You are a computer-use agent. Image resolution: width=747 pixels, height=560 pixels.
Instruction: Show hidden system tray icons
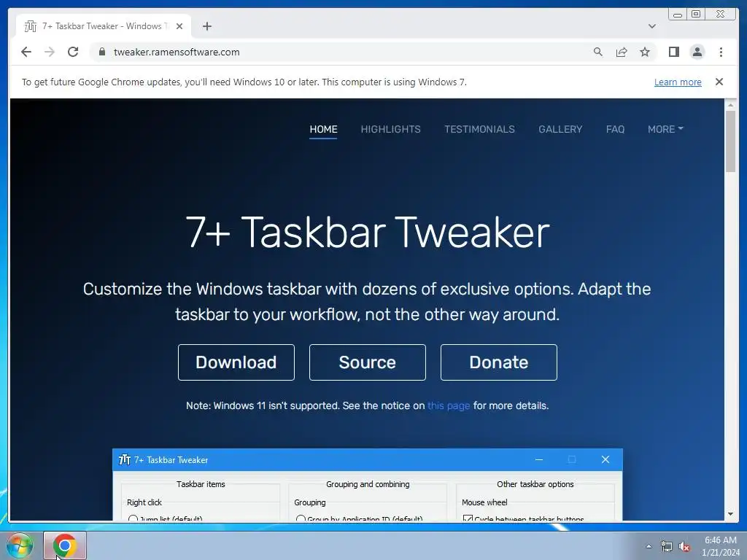click(x=649, y=546)
